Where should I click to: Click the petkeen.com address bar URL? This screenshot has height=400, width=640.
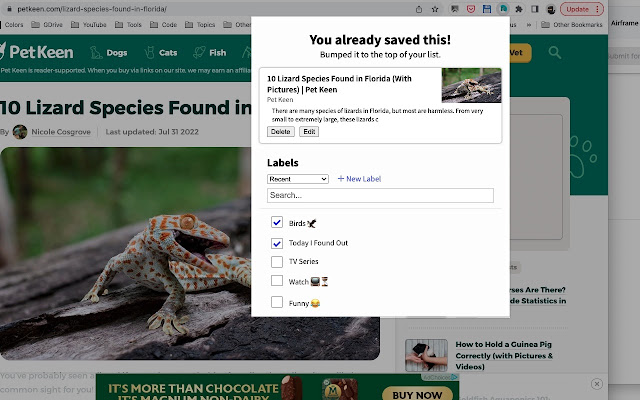coord(92,9)
